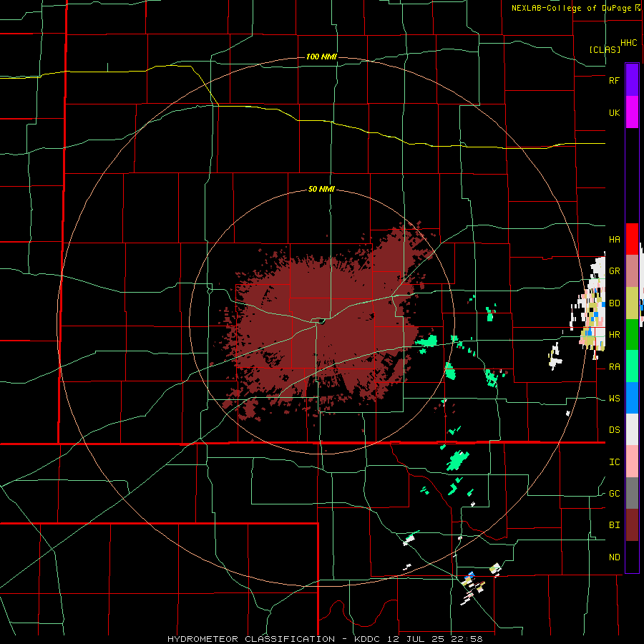Click the BI brown legend swatch
The width and height of the screenshot is (644, 644).
click(632, 525)
